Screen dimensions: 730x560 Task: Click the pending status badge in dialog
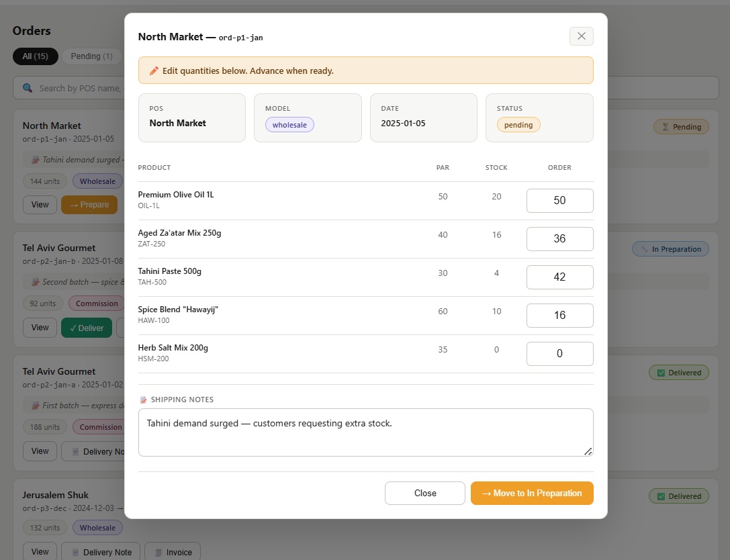[x=518, y=125]
